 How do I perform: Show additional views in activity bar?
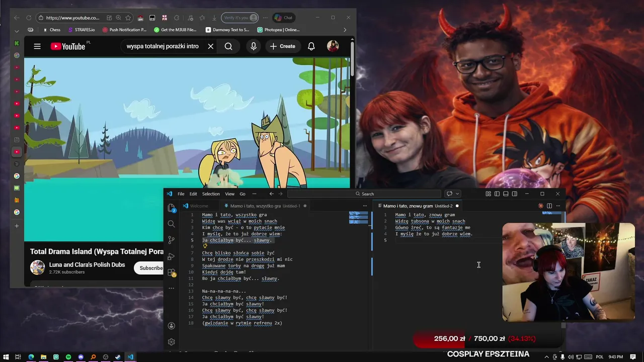171,288
